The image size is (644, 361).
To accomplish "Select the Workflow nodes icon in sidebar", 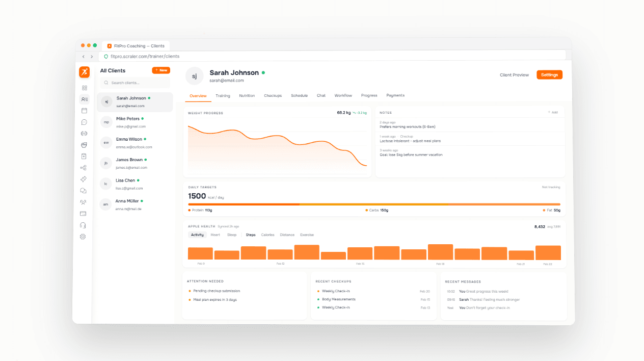I will click(84, 167).
